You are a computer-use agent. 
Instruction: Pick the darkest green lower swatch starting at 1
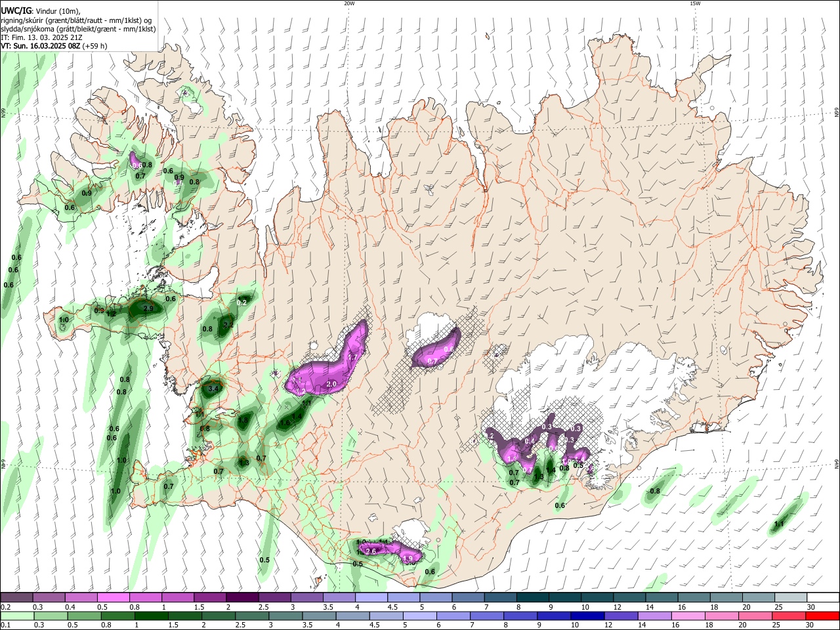coord(150,616)
